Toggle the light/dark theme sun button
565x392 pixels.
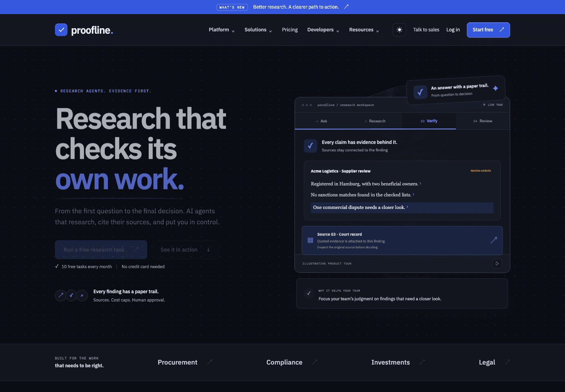coord(399,30)
